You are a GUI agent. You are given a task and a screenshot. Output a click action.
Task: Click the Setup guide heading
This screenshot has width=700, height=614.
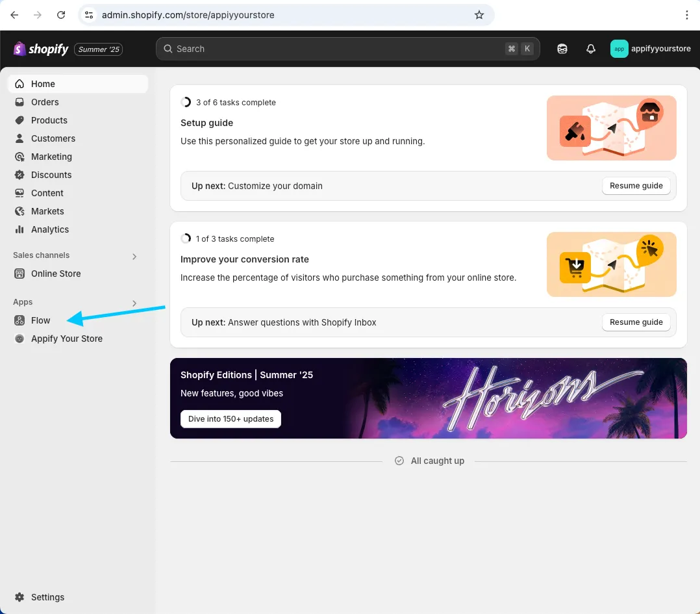tap(206, 123)
